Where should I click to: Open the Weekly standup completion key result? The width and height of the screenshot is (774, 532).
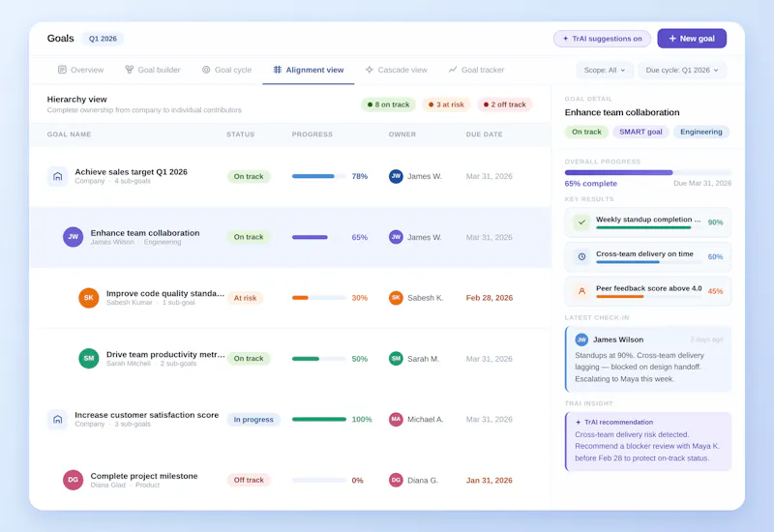[x=648, y=222]
